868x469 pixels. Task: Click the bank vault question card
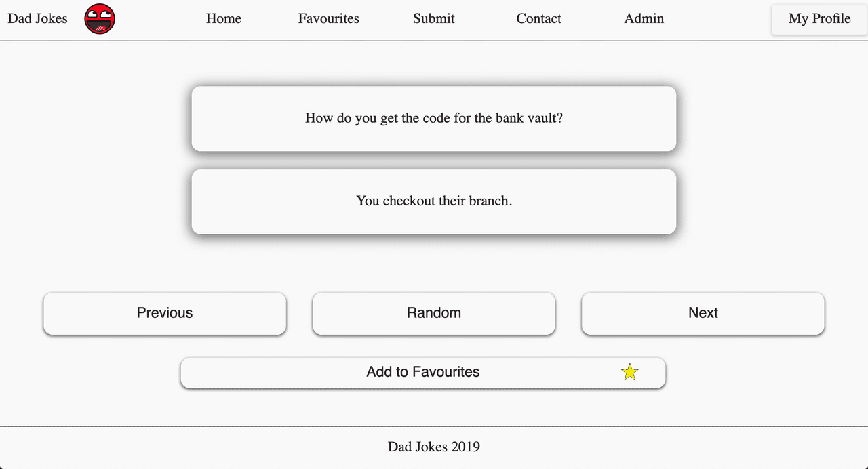pos(434,119)
